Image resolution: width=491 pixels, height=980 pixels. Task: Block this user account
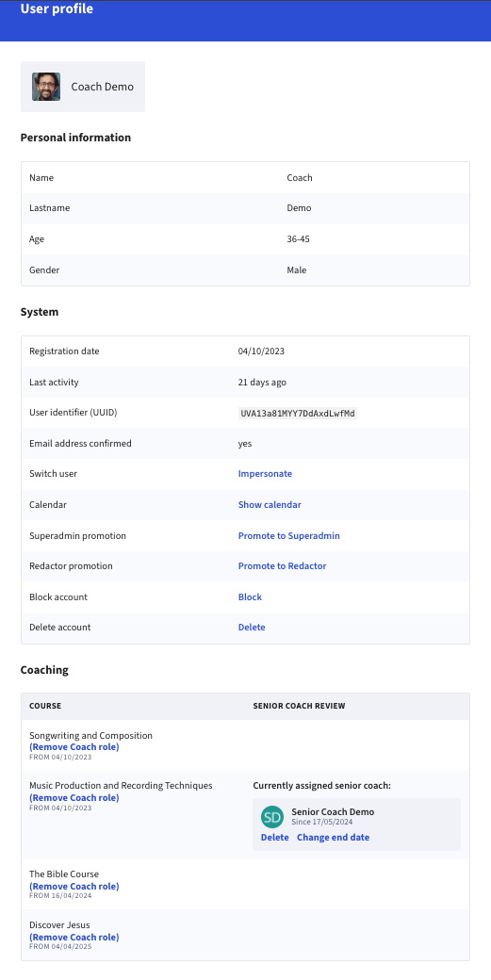click(250, 596)
